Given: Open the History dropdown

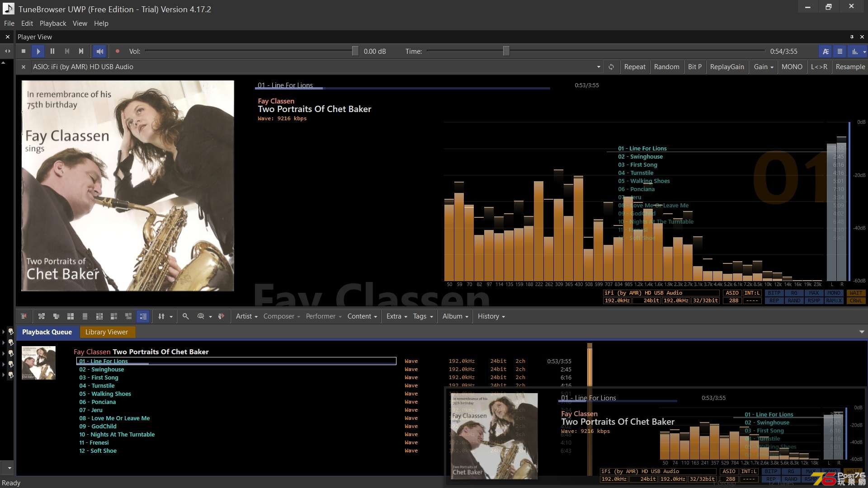Looking at the screenshot, I should pos(491,316).
